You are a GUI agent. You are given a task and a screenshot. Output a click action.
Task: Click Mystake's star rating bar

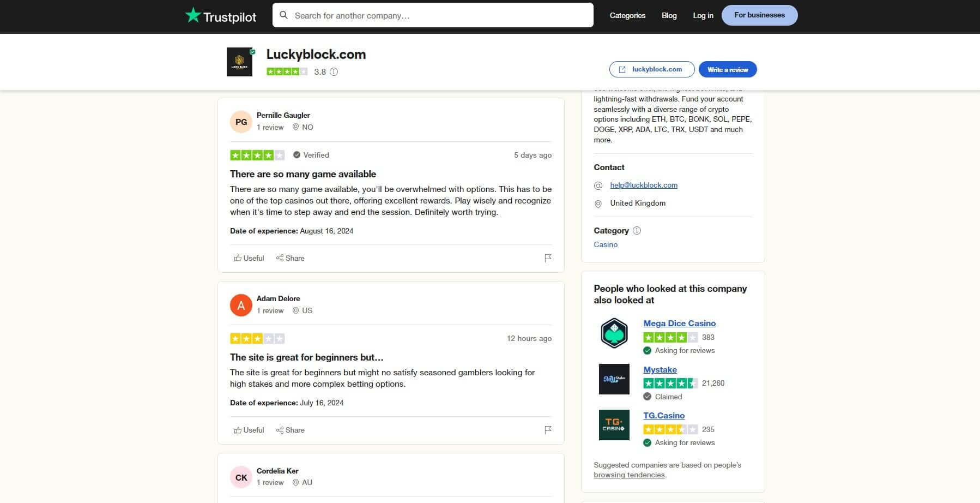click(x=670, y=383)
